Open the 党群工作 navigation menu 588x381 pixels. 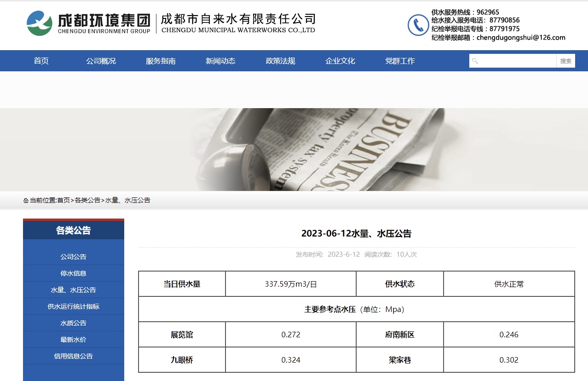(400, 61)
